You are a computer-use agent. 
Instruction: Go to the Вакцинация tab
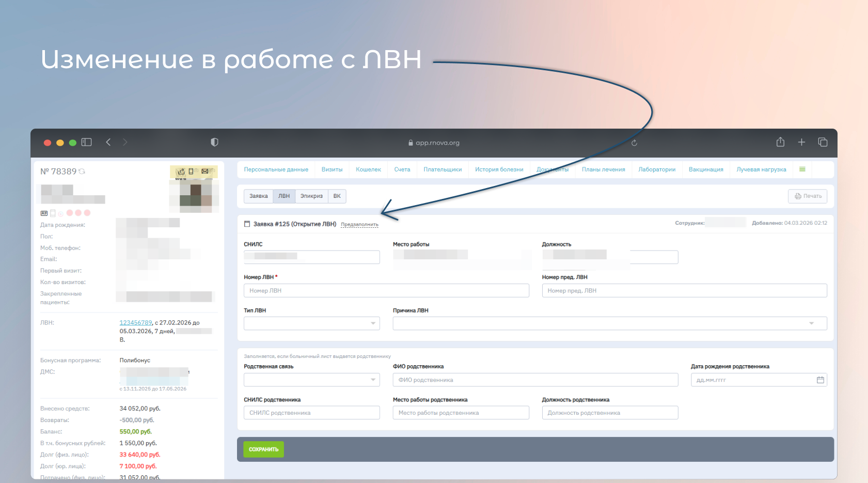tap(705, 169)
